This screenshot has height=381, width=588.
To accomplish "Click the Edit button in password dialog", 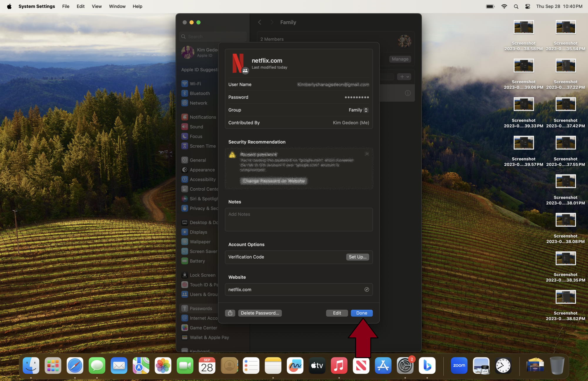I will point(337,313).
